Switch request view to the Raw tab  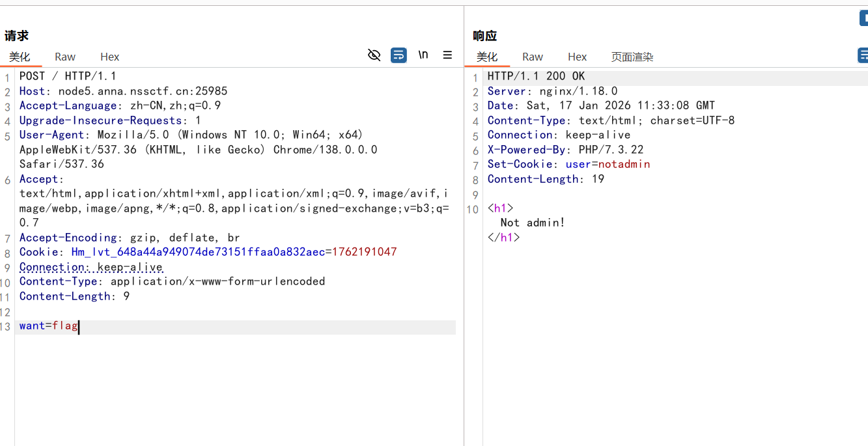pyautogui.click(x=65, y=57)
